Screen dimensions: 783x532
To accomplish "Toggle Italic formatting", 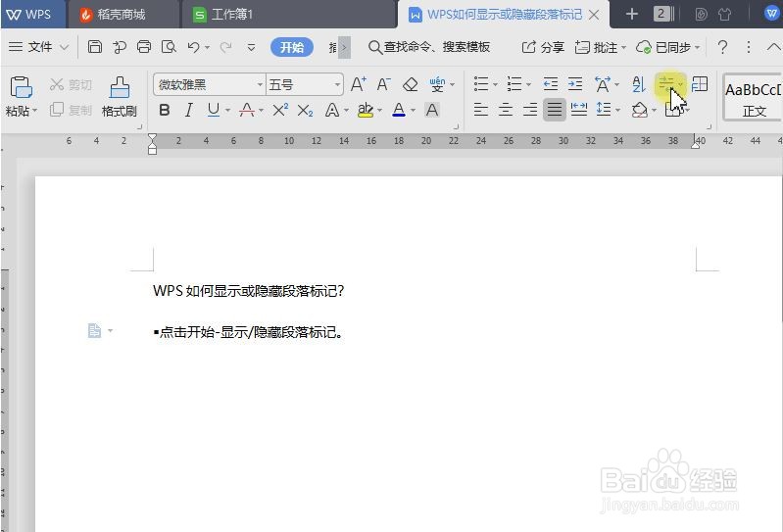I will tap(188, 110).
